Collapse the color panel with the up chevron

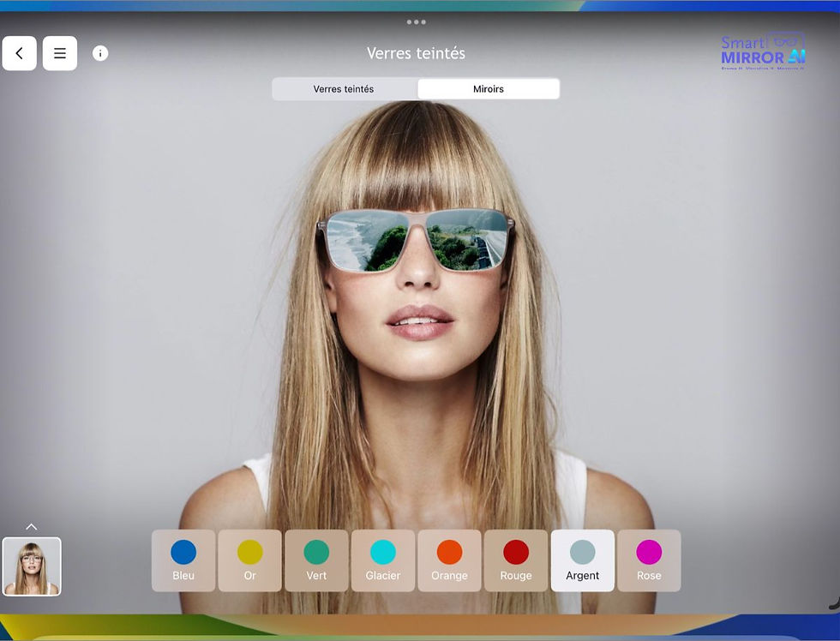32,526
